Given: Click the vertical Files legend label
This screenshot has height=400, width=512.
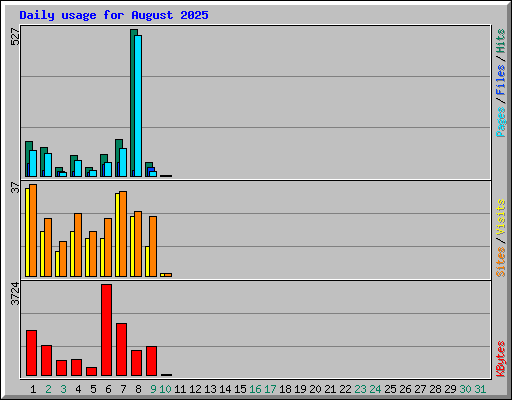Looking at the screenshot, I should [500, 79].
